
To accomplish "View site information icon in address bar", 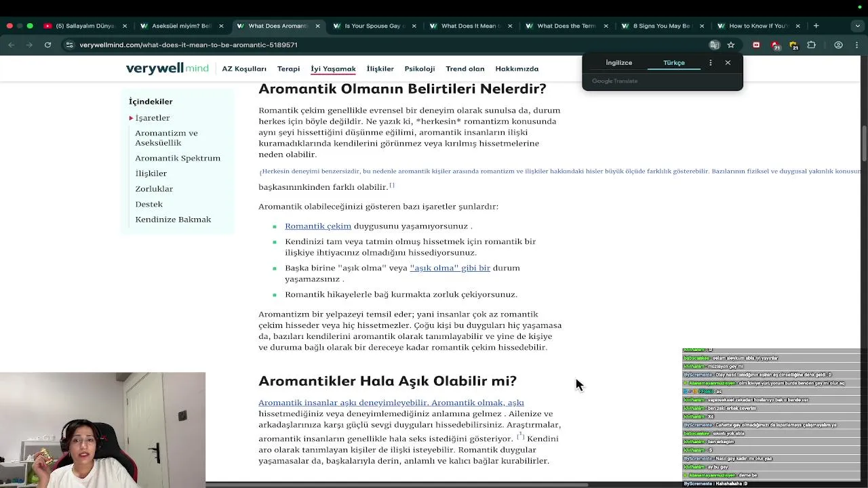I will pos(69,45).
